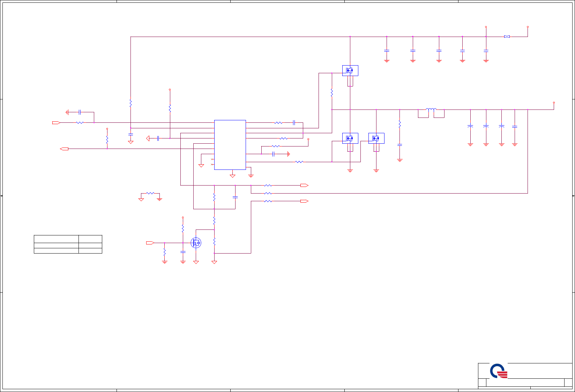
Task: Click the Quanta logo in the title block
Action: point(499,371)
